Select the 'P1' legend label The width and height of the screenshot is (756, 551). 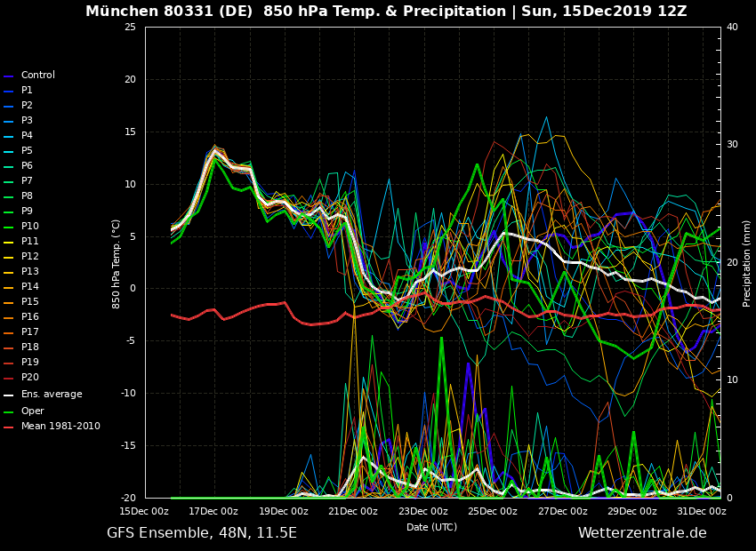[27, 90]
